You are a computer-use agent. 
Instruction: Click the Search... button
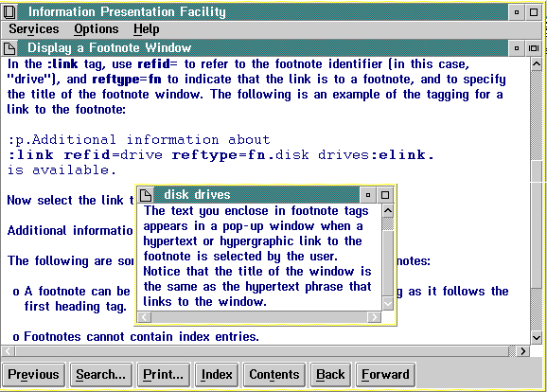pos(101,375)
